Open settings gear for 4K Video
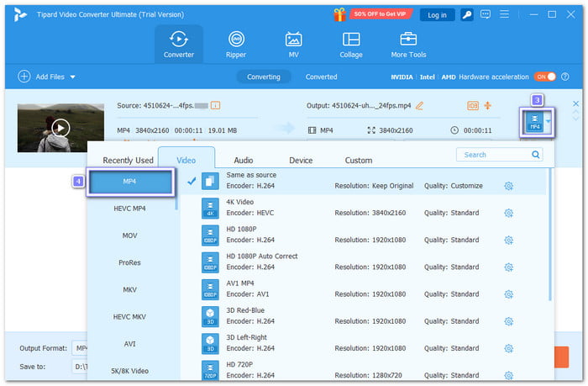Viewport: 588px width, 386px height. [508, 213]
